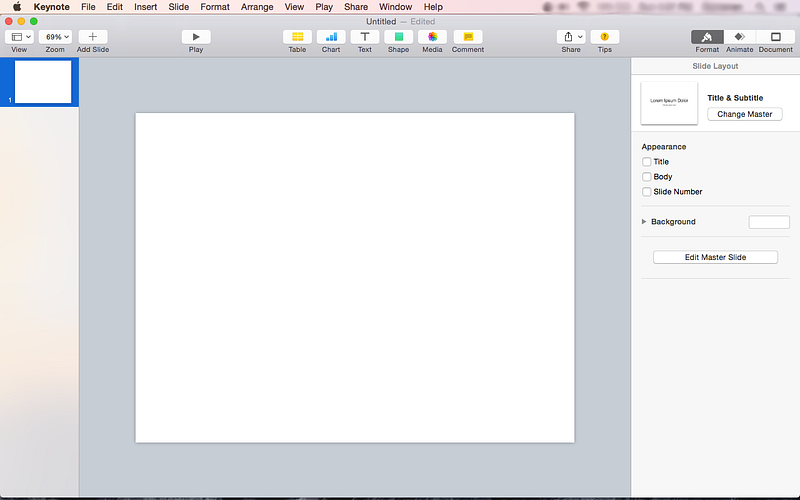The image size is (800, 500).
Task: Open the Media browser
Action: point(432,37)
